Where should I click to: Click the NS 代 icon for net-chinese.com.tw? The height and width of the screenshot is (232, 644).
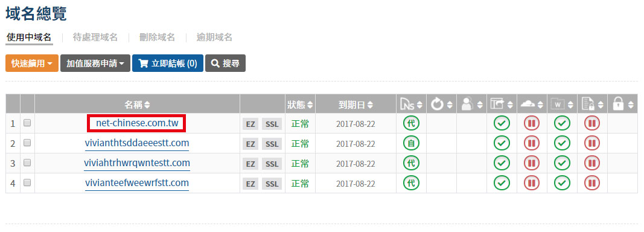(x=411, y=123)
